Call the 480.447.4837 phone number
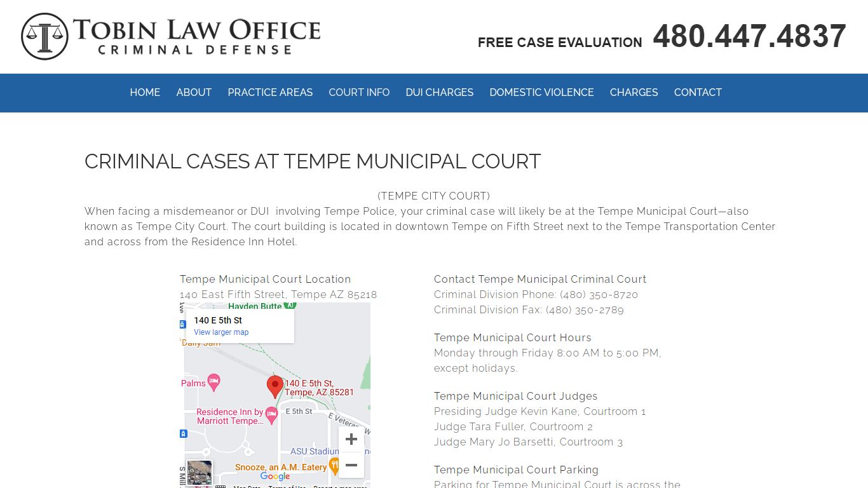 (x=750, y=36)
